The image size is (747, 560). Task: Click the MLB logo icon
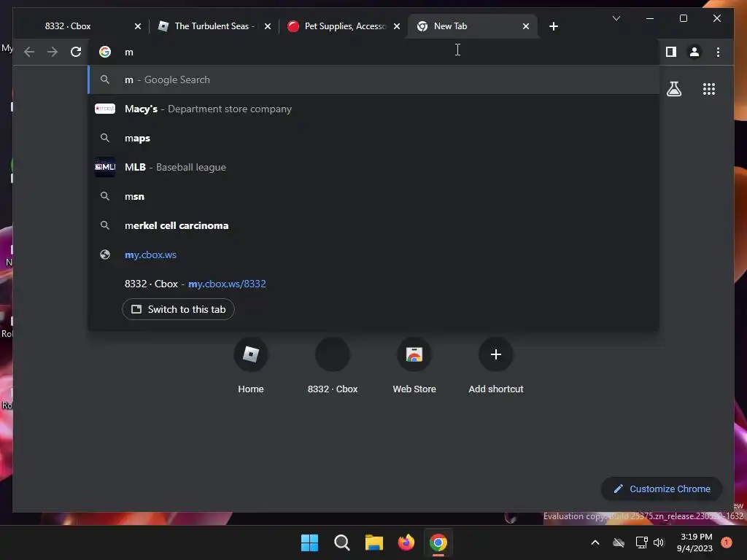pos(105,167)
